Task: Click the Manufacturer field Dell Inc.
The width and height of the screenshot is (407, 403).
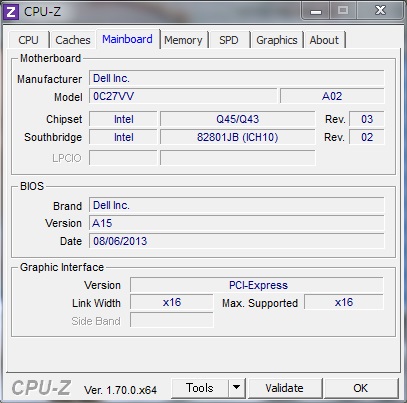Action: coord(237,78)
